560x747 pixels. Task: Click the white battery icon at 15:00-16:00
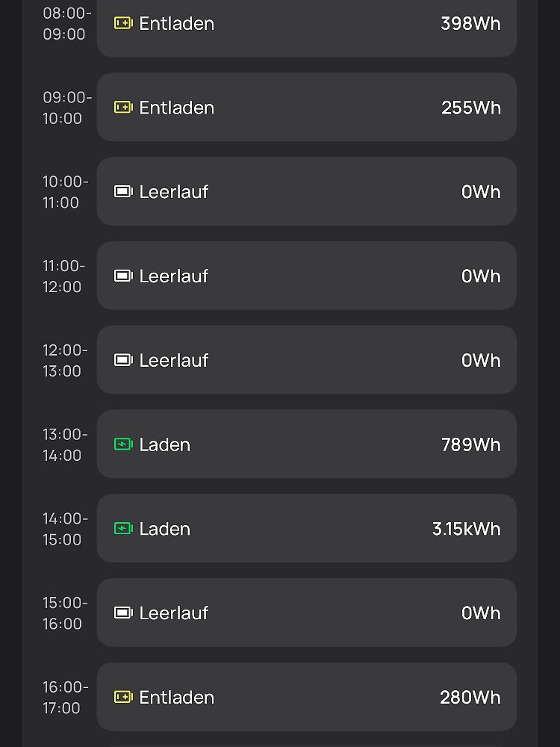(123, 613)
